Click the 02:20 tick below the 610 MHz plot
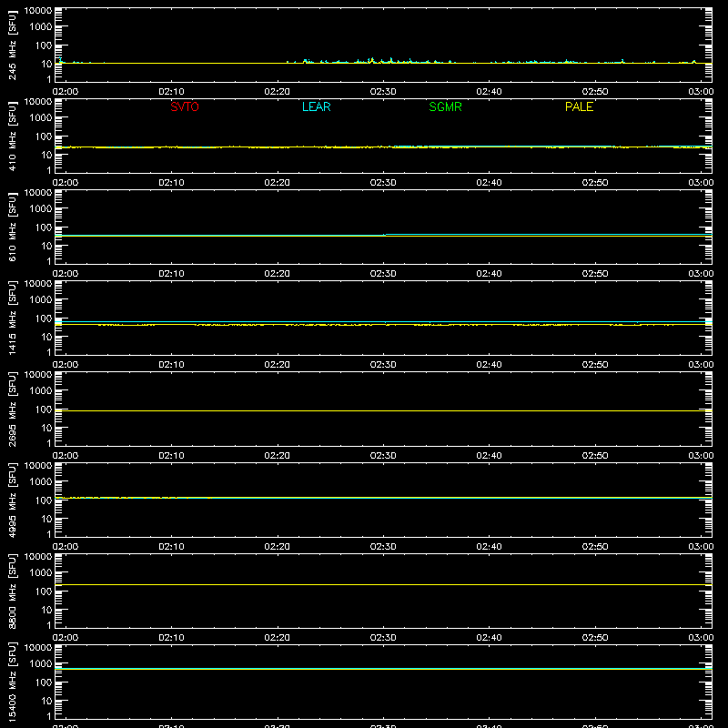The image size is (728, 728). 278,274
